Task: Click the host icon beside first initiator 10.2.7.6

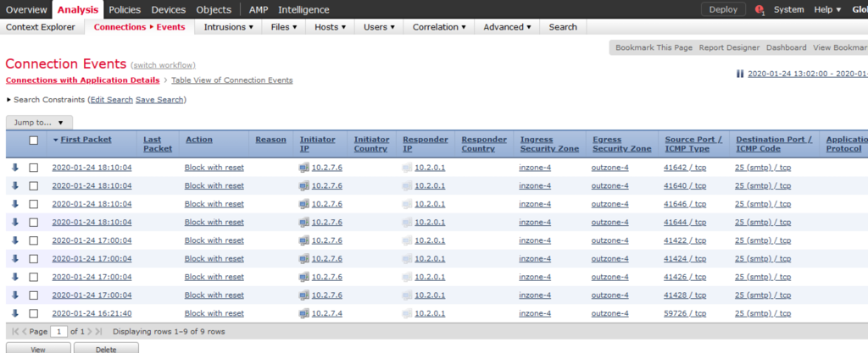Action: (x=304, y=168)
